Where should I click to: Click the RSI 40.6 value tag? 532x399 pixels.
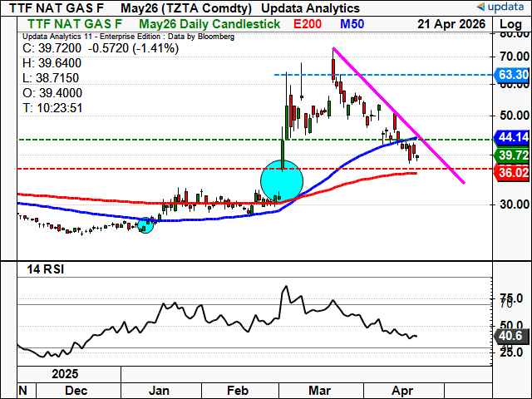pyautogui.click(x=511, y=336)
